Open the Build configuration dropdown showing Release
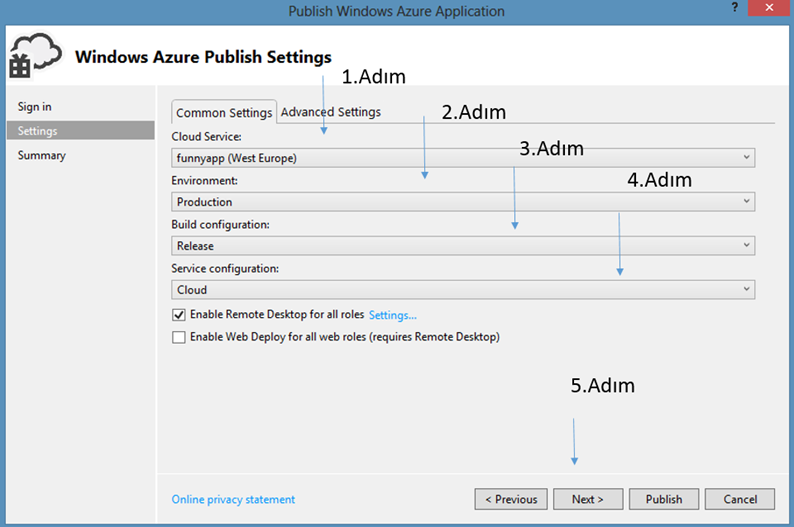 tap(463, 246)
